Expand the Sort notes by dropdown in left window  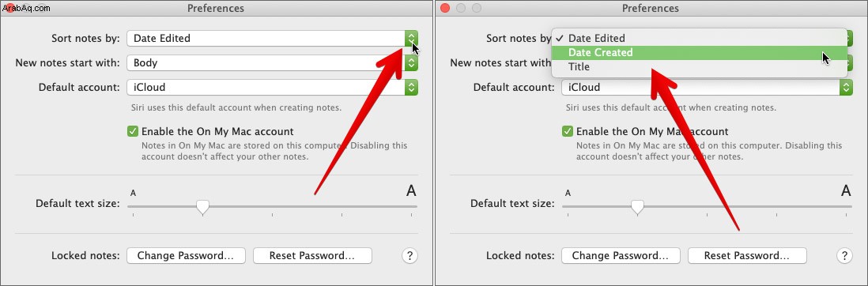pos(273,38)
